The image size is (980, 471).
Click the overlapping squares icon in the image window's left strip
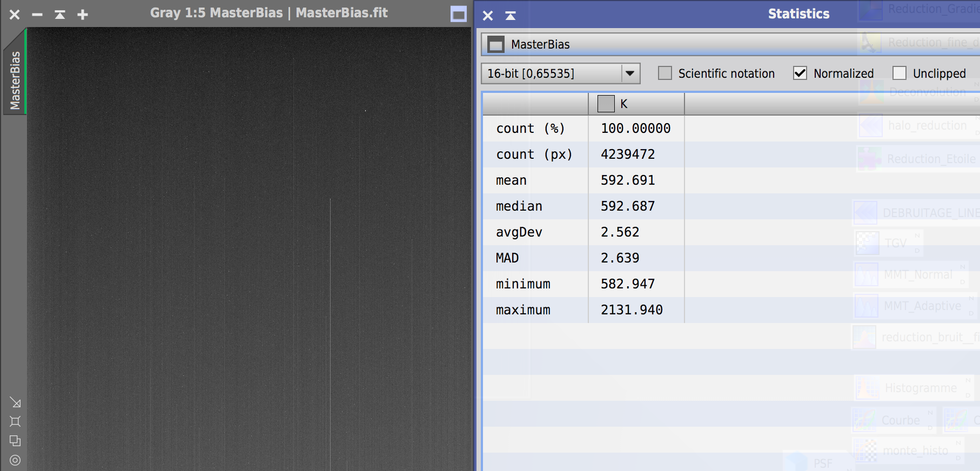click(x=15, y=441)
